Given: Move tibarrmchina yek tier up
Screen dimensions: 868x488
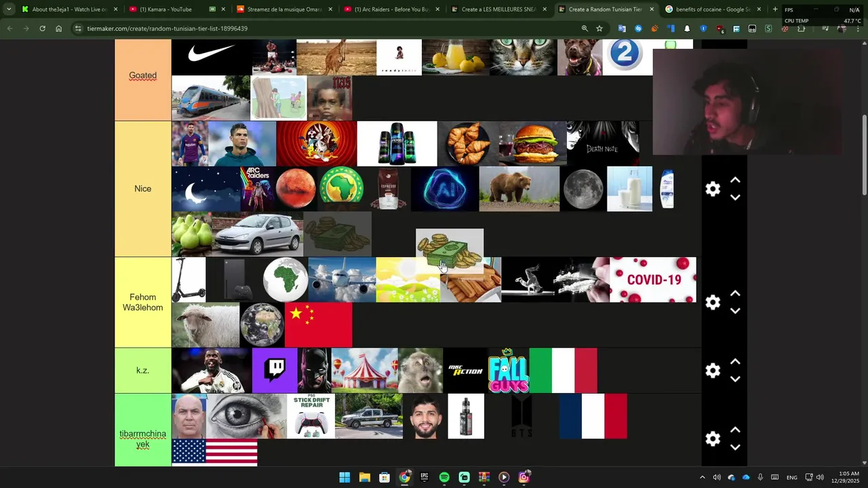Looking at the screenshot, I should click(x=735, y=430).
